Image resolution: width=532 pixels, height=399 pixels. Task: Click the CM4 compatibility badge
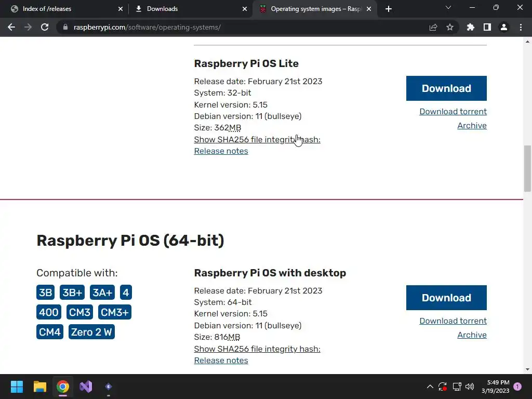point(50,332)
